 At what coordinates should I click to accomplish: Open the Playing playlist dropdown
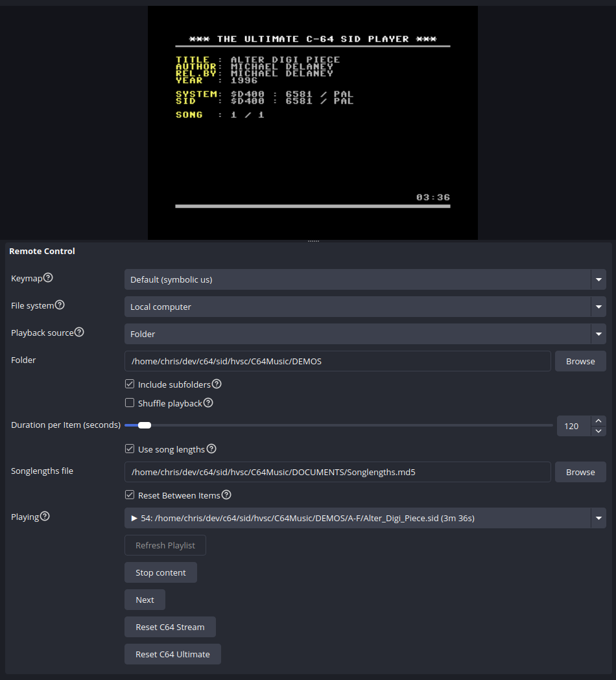point(365,518)
